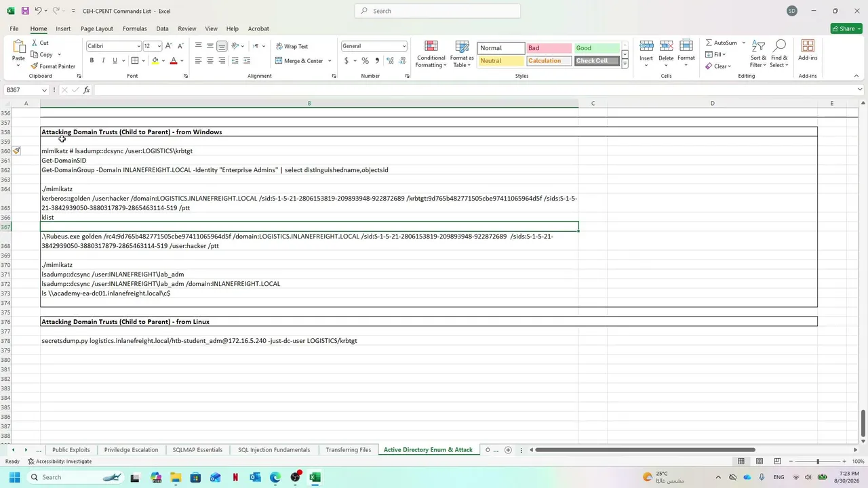Image resolution: width=868 pixels, height=488 pixels.
Task: Open Conditional Formatting menu
Action: 431,54
